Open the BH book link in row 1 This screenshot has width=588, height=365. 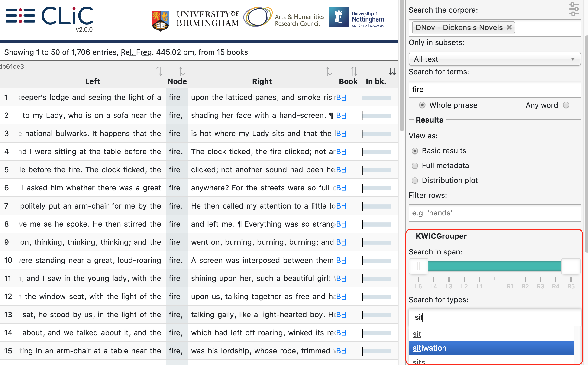click(x=341, y=97)
